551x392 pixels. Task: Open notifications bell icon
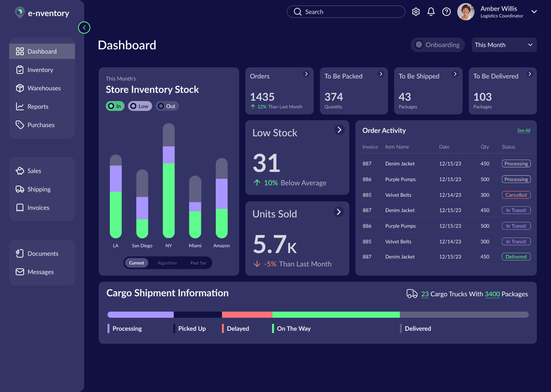tap(431, 12)
